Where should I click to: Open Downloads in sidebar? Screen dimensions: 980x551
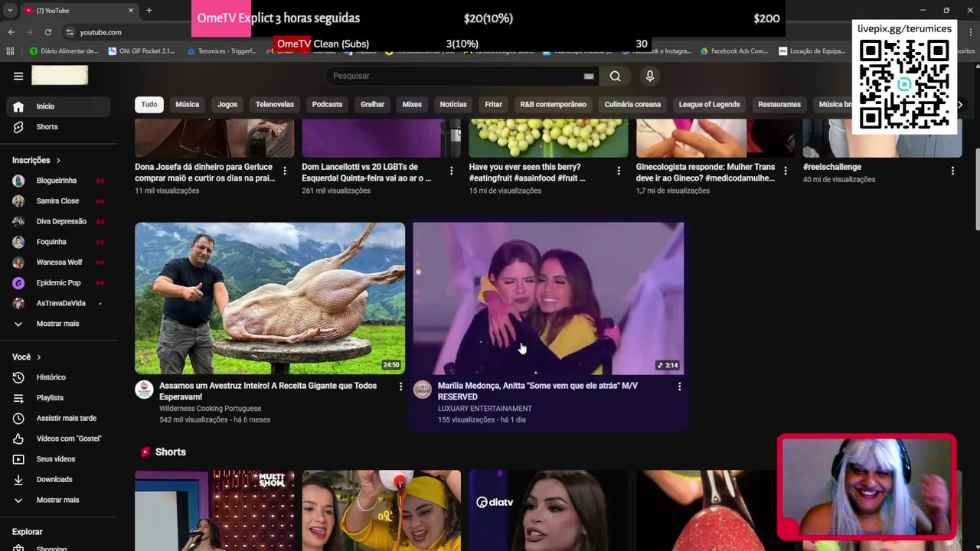[59, 480]
